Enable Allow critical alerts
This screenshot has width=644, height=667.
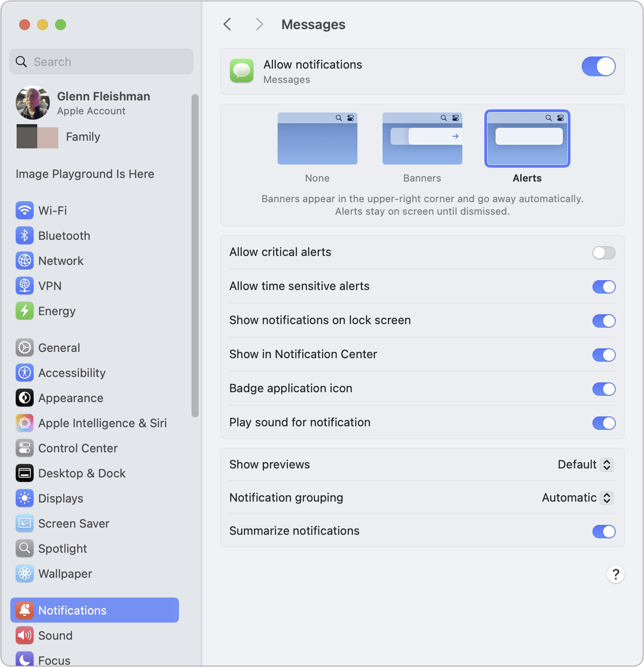(604, 253)
